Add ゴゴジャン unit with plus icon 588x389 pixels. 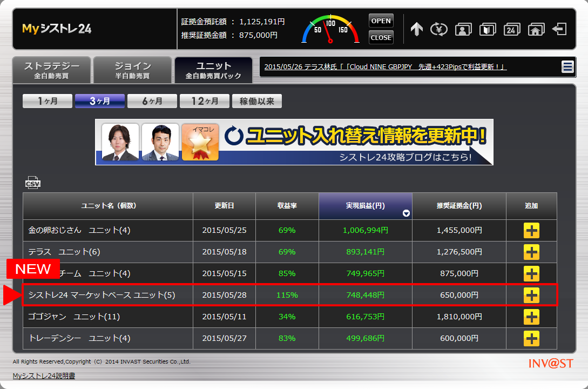point(531,317)
